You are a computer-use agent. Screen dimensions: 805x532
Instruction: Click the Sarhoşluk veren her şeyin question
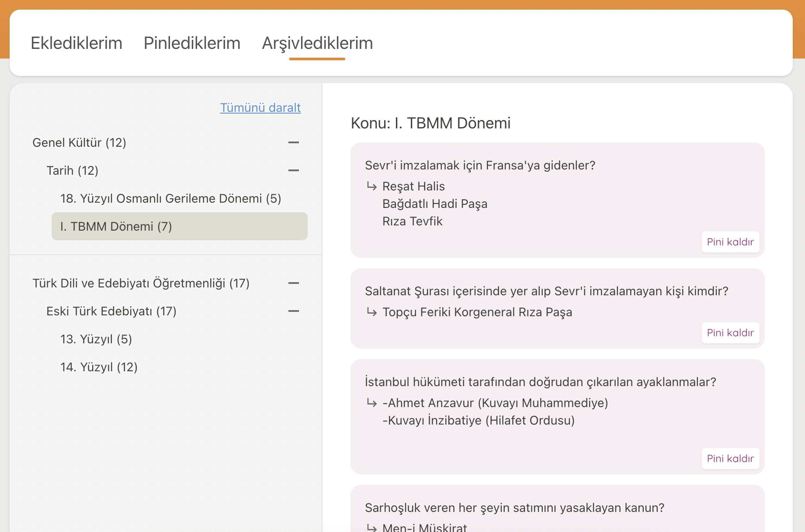[514, 508]
